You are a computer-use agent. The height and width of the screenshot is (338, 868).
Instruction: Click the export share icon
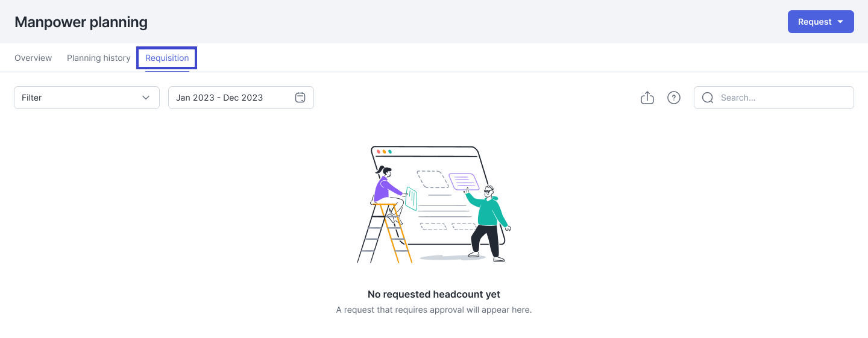pyautogui.click(x=647, y=98)
